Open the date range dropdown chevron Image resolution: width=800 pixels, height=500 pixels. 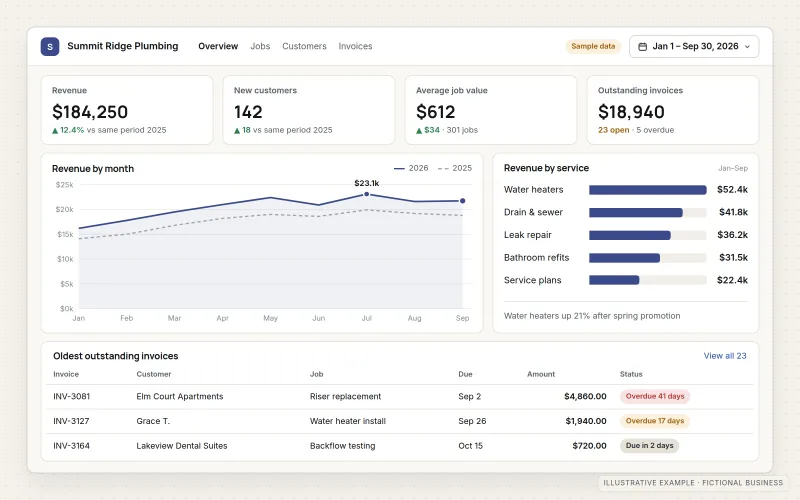[x=747, y=46]
